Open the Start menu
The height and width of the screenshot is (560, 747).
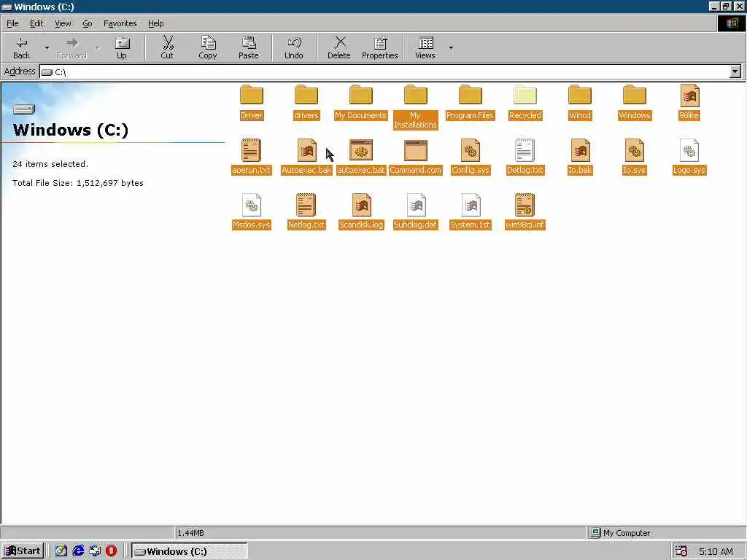23,551
